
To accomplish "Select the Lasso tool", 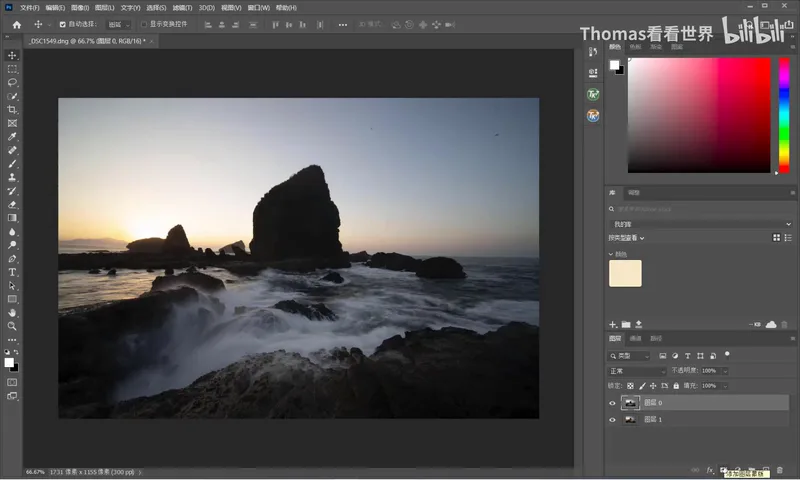I will (12, 83).
